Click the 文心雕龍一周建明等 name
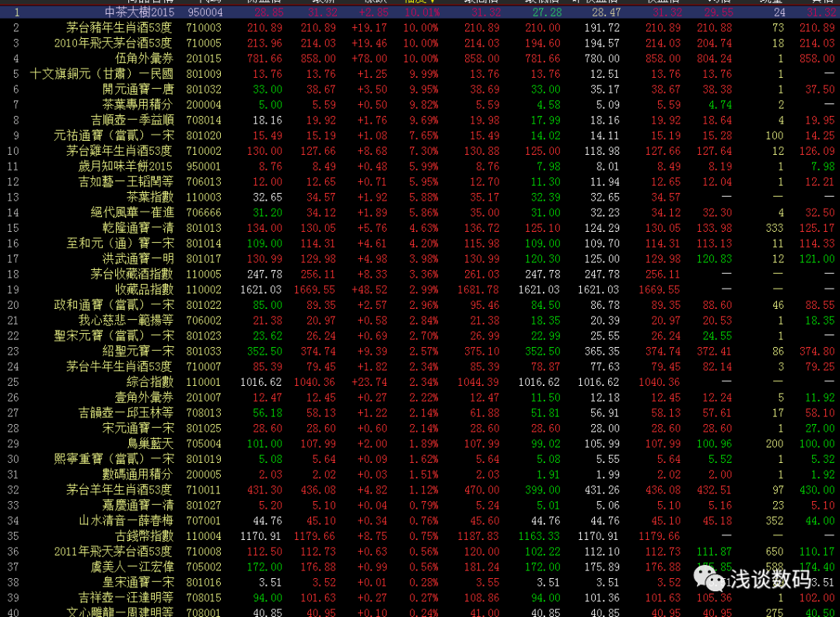 pos(120,612)
